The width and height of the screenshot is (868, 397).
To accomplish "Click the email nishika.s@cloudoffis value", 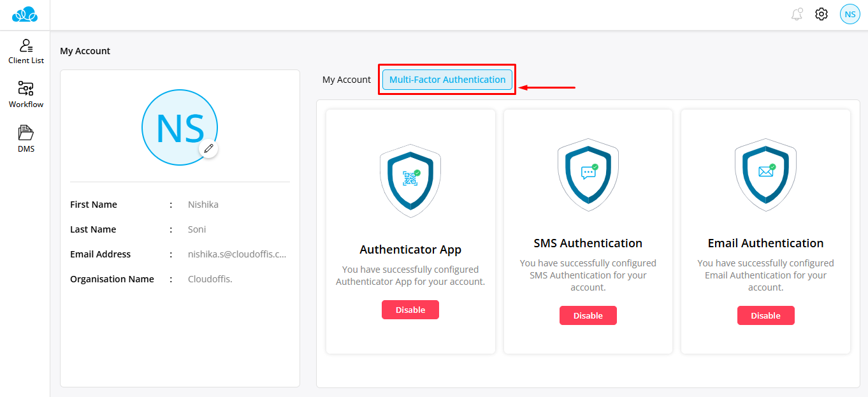I will [237, 254].
